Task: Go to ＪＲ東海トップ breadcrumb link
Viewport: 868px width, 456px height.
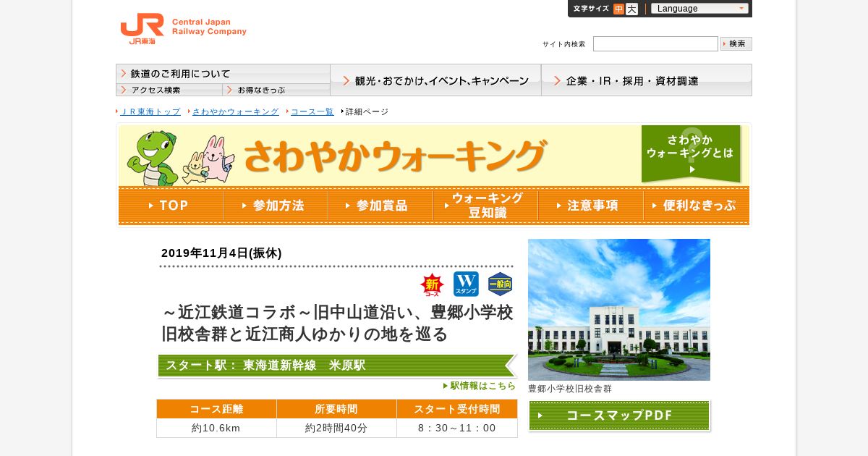Action: [x=150, y=111]
